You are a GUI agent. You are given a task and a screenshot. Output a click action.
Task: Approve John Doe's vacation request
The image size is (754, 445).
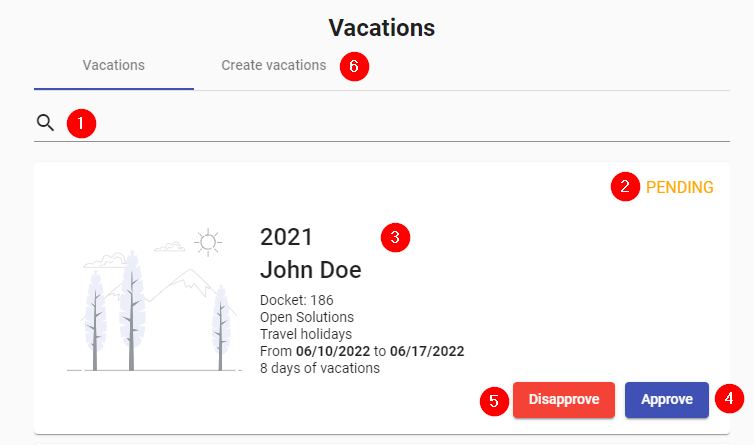point(666,400)
